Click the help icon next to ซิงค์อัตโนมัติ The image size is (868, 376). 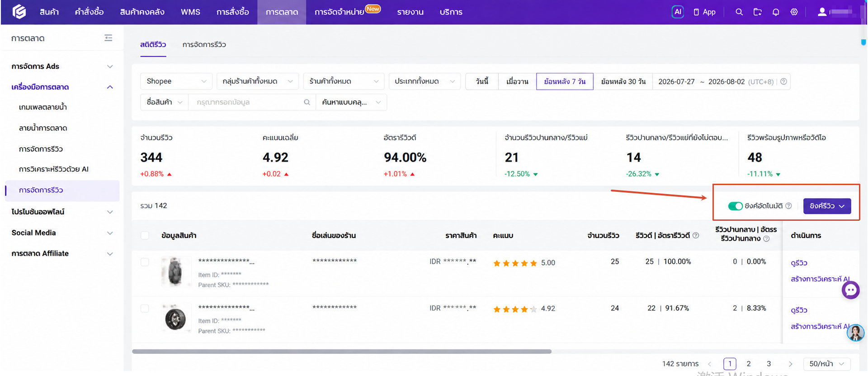788,206
